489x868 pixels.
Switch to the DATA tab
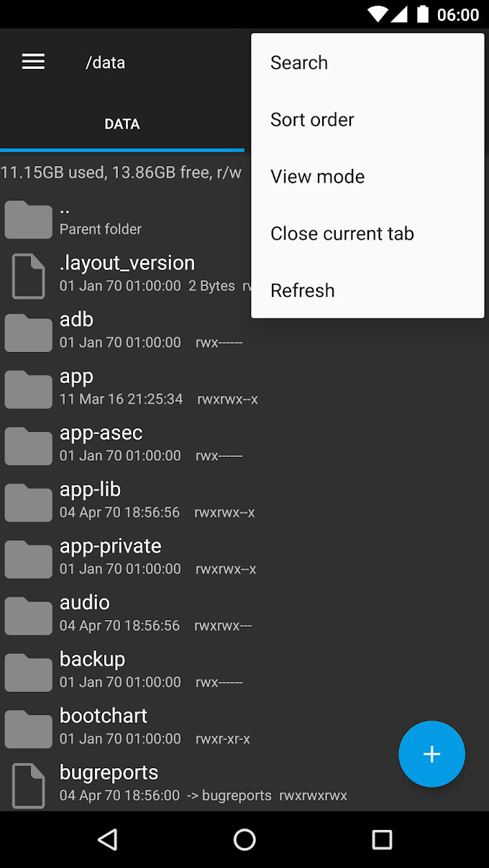click(x=122, y=124)
